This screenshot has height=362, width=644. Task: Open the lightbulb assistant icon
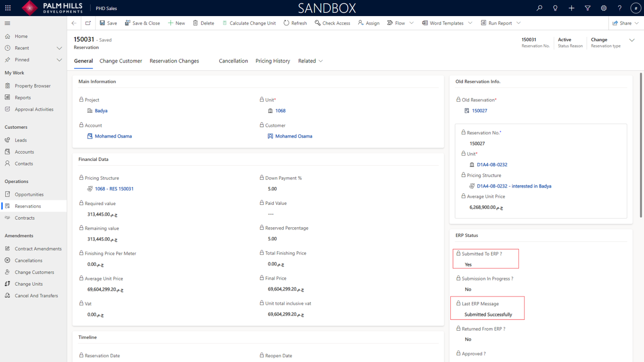click(x=555, y=8)
